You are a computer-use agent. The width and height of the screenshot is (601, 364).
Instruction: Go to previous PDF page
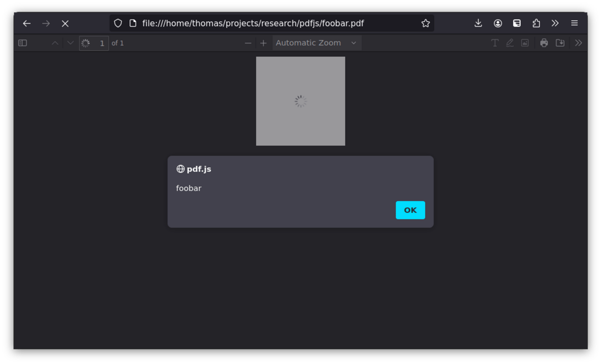coord(55,43)
